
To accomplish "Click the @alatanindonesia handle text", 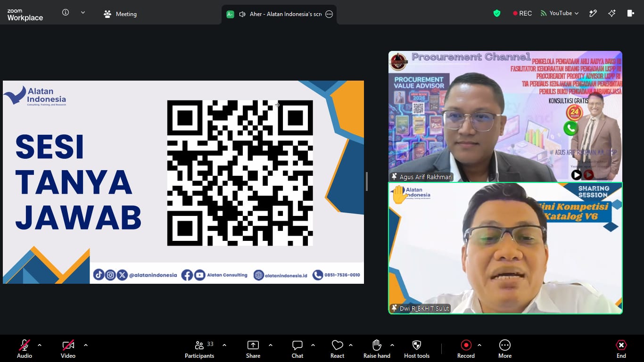I will click(153, 275).
